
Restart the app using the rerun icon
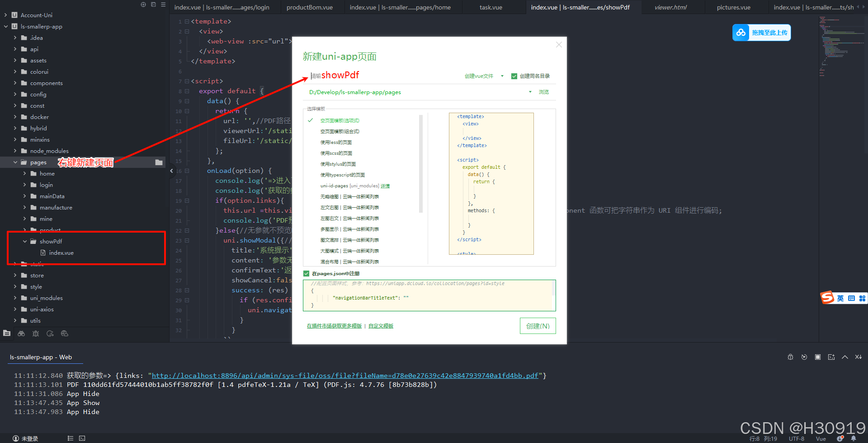click(804, 357)
